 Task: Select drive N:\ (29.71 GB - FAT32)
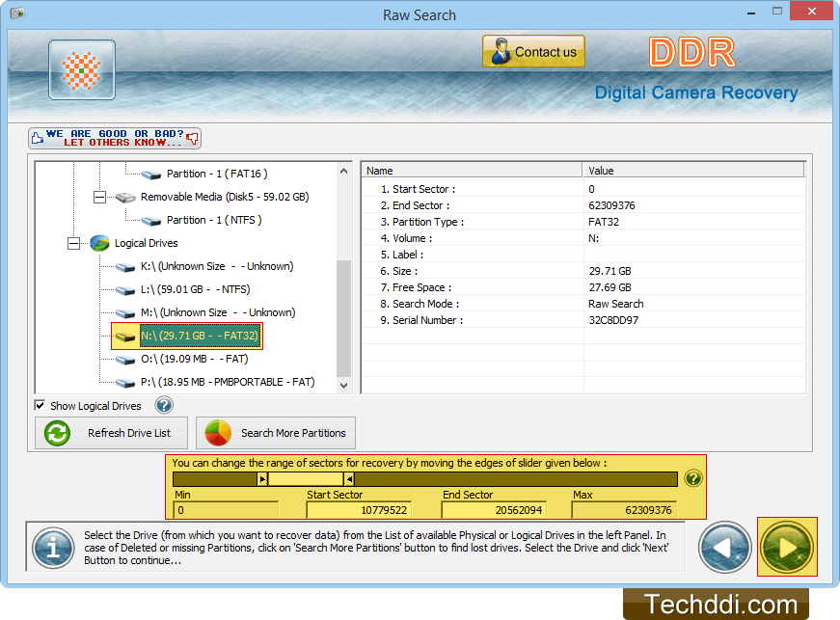[200, 336]
